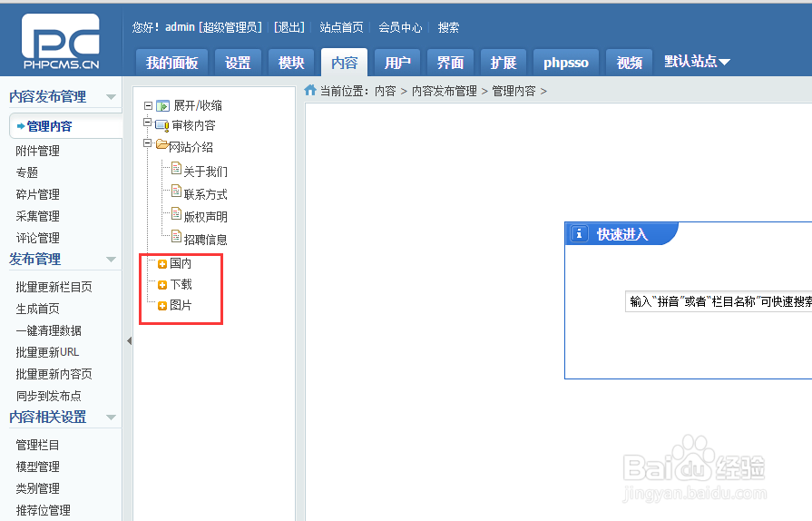Image resolution: width=812 pixels, height=521 pixels.
Task: Switch to the 扩展 tab
Action: pyautogui.click(x=504, y=63)
